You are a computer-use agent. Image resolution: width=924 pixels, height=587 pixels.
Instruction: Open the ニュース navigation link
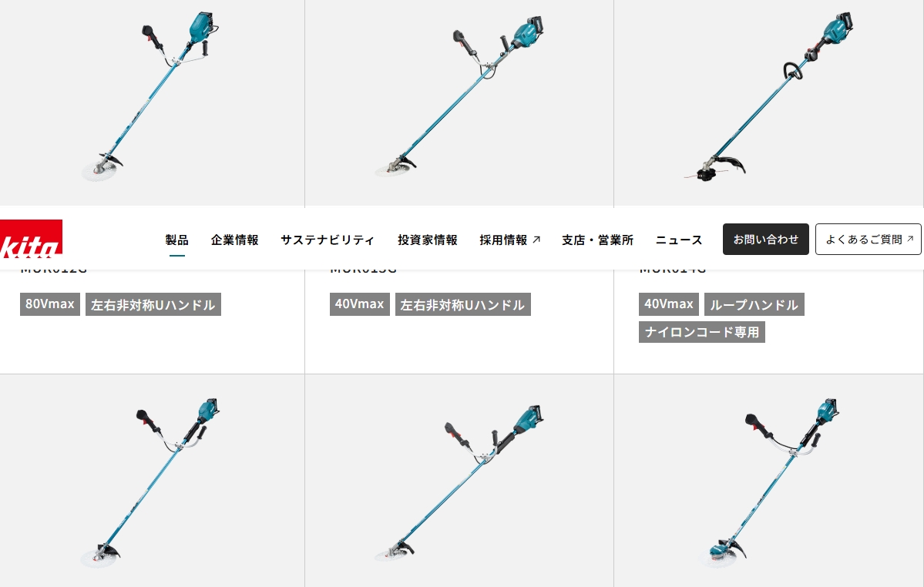coord(679,240)
